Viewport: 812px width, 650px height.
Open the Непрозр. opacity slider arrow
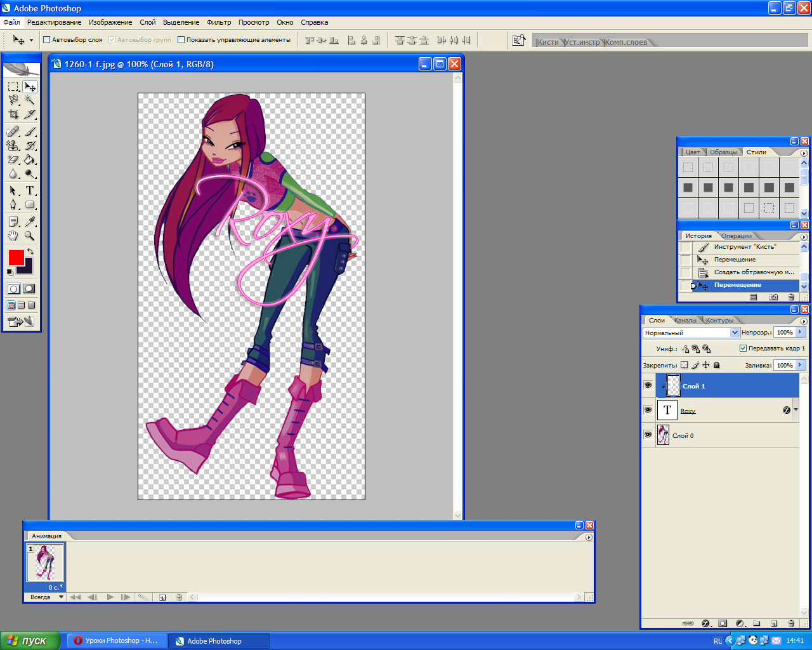click(x=800, y=332)
